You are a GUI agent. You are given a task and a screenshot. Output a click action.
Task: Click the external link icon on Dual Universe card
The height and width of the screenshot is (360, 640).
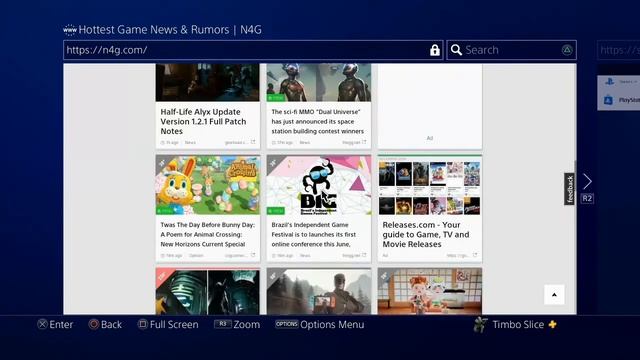click(x=364, y=142)
